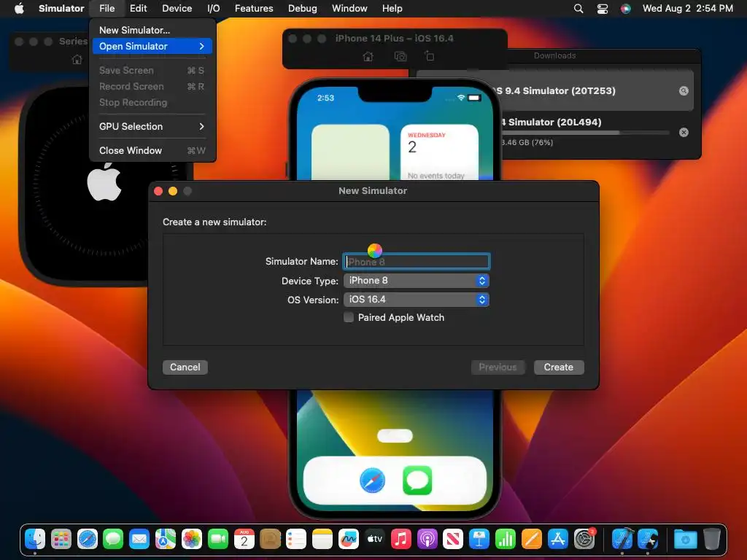Open App Store from the Dock
Viewport: 747px width, 560px height.
pos(558,539)
